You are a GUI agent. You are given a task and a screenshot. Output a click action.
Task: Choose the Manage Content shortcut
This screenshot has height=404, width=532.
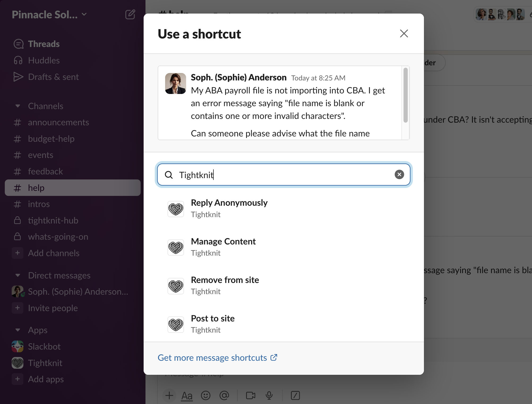[284, 247]
